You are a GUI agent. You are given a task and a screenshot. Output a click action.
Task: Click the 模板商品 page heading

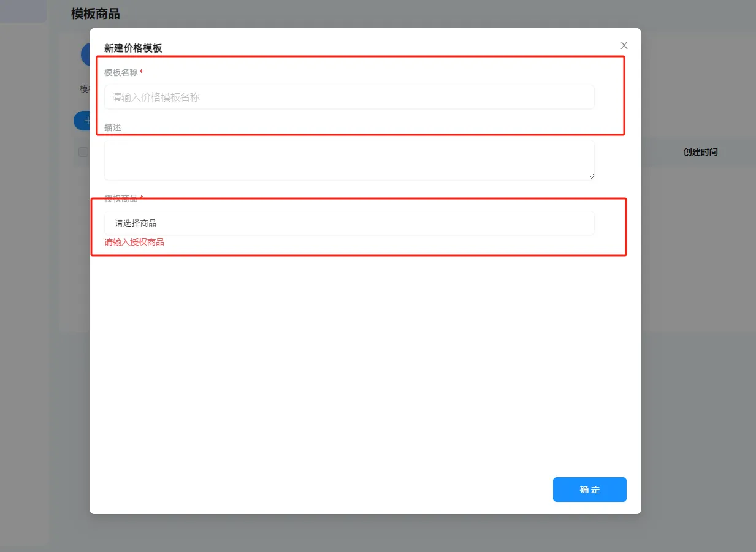coord(95,13)
